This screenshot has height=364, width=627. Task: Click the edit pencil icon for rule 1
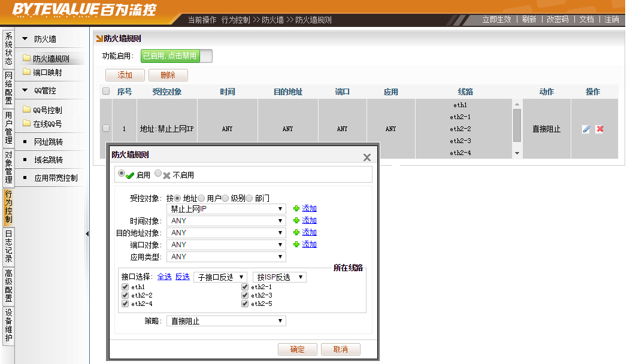(x=586, y=129)
